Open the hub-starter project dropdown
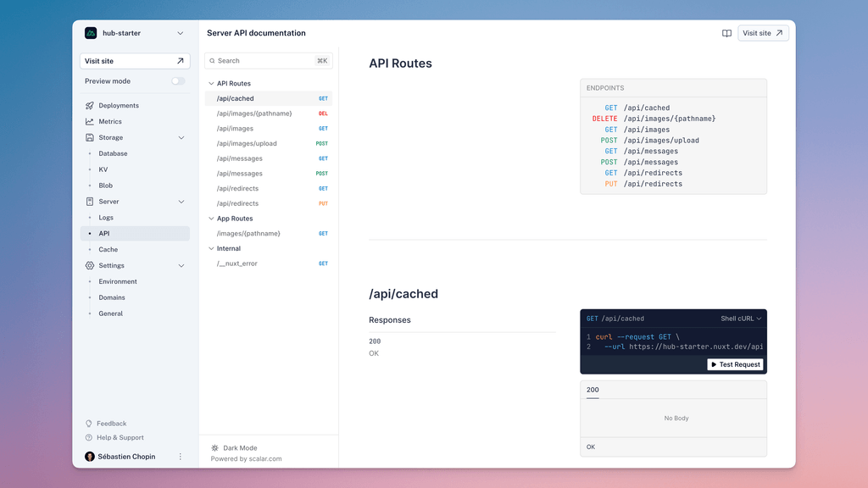The width and height of the screenshot is (868, 488). coord(180,32)
